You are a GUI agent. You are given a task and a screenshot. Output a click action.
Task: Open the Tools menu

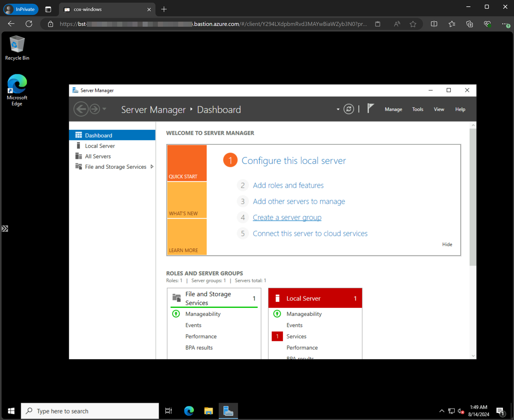pyautogui.click(x=417, y=109)
